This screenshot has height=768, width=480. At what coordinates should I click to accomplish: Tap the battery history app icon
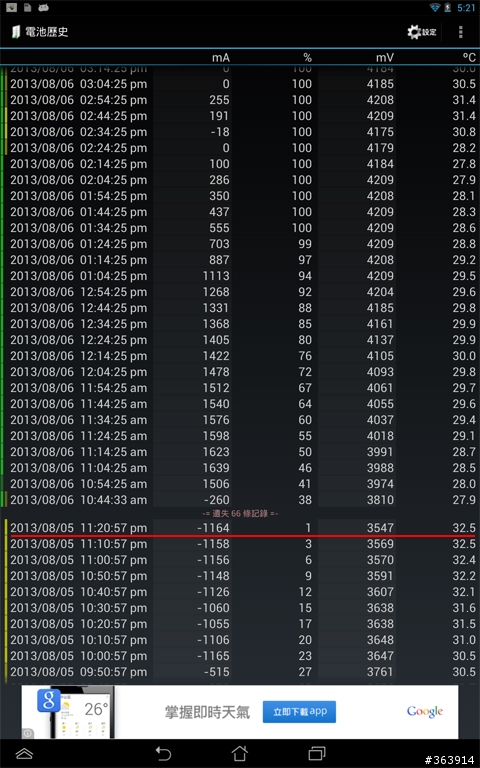[x=16, y=32]
